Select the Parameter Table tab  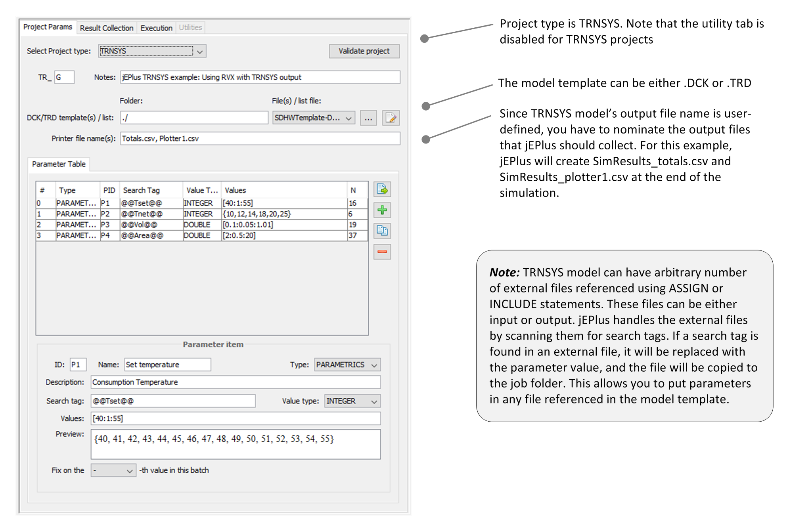point(59,164)
